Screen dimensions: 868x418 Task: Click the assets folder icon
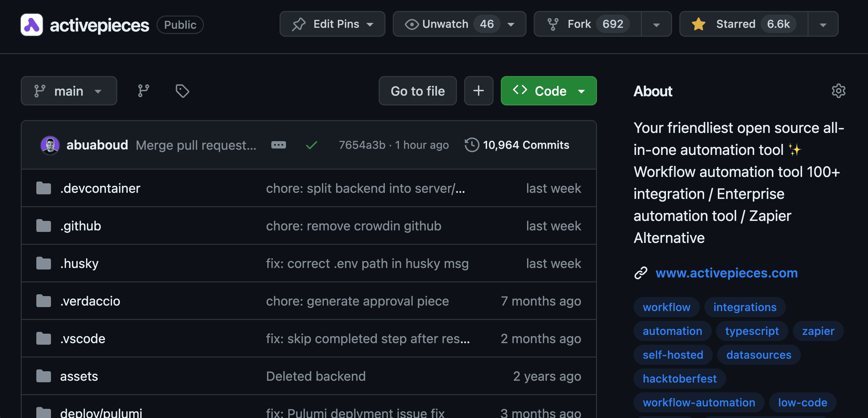pyautogui.click(x=43, y=376)
